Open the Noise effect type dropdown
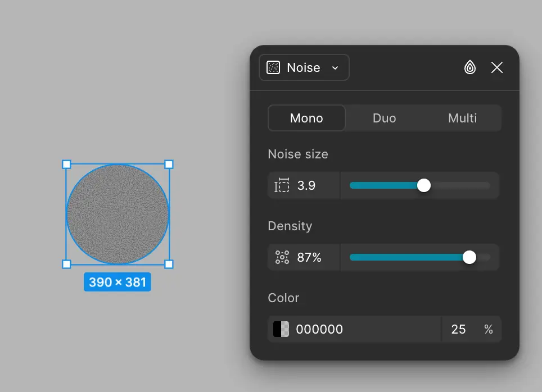The image size is (542, 392). click(x=304, y=67)
